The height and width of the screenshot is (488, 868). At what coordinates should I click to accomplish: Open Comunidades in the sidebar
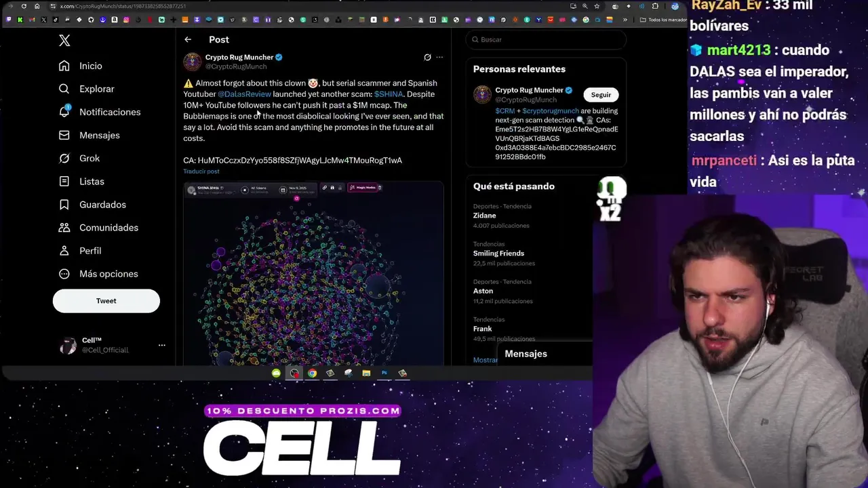coord(98,227)
